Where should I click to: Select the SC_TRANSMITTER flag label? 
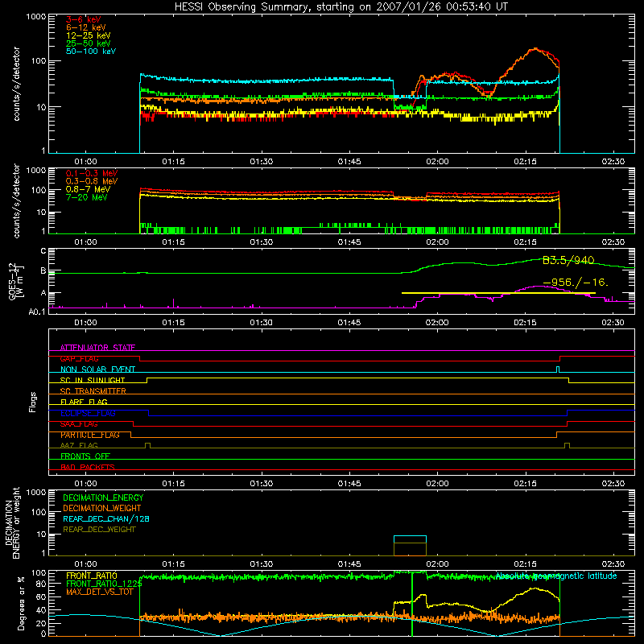tap(93, 391)
